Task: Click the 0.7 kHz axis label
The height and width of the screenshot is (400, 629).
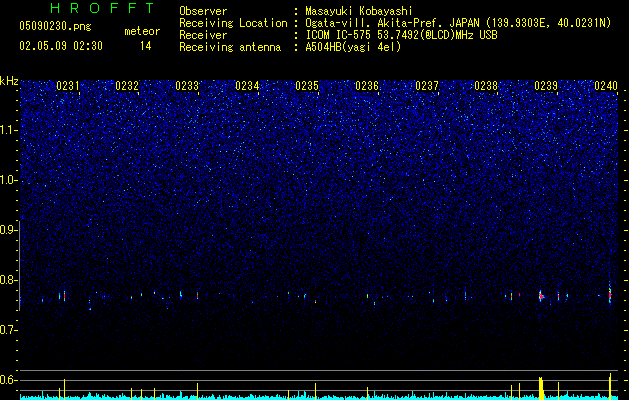Action: pyautogui.click(x=8, y=330)
